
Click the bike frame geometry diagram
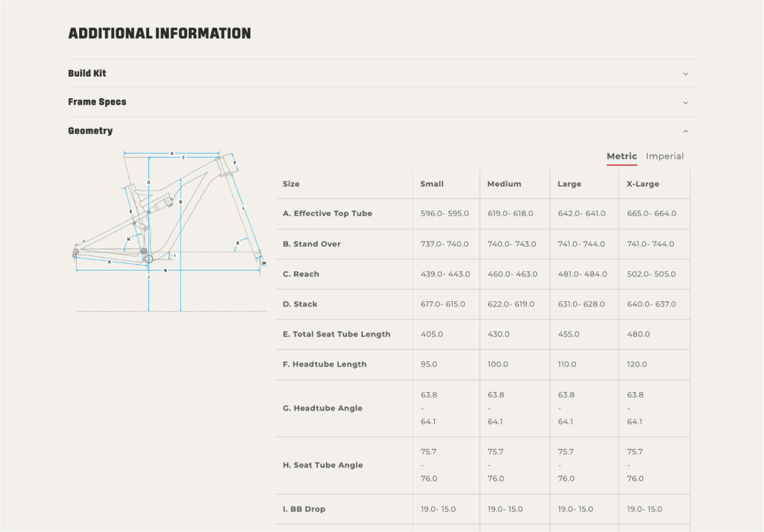click(x=170, y=231)
